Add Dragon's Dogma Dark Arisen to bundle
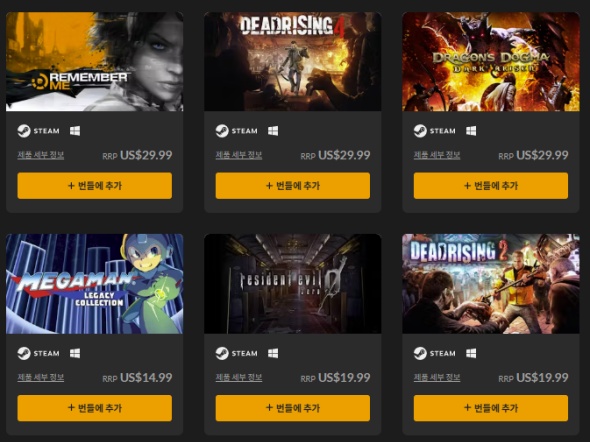 click(x=491, y=185)
